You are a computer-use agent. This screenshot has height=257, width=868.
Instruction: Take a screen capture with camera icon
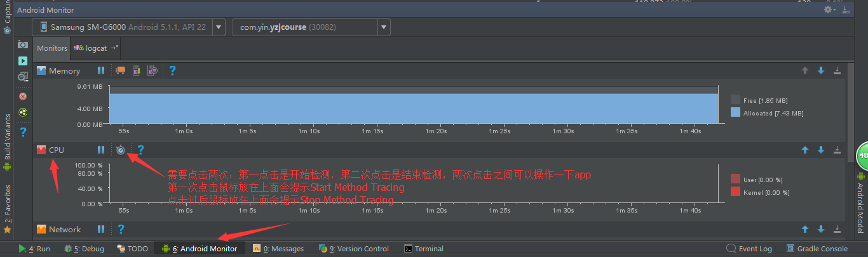click(x=23, y=44)
